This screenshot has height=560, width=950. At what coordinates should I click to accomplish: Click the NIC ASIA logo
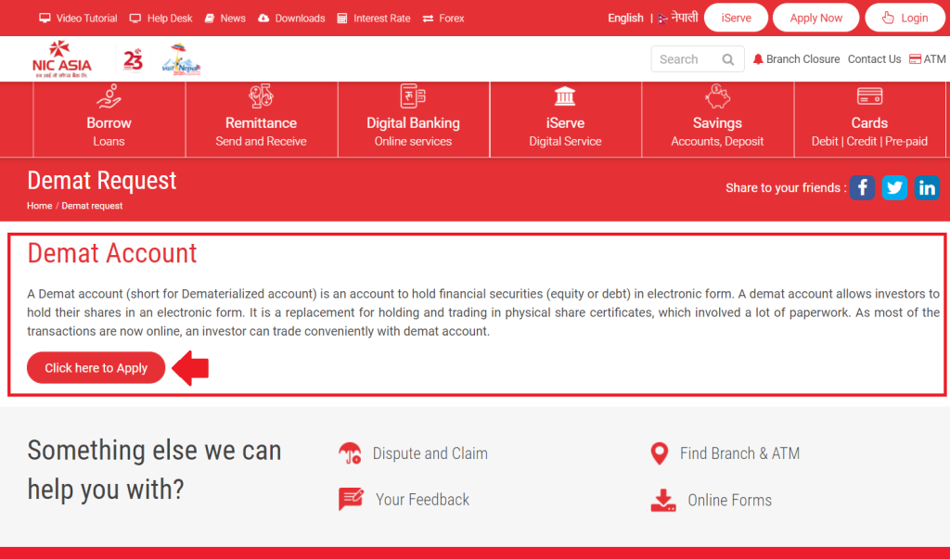click(x=62, y=59)
